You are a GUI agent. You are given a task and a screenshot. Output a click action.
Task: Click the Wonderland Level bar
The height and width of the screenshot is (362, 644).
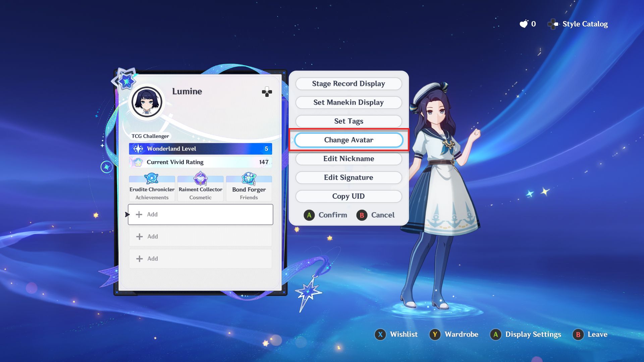(200, 149)
